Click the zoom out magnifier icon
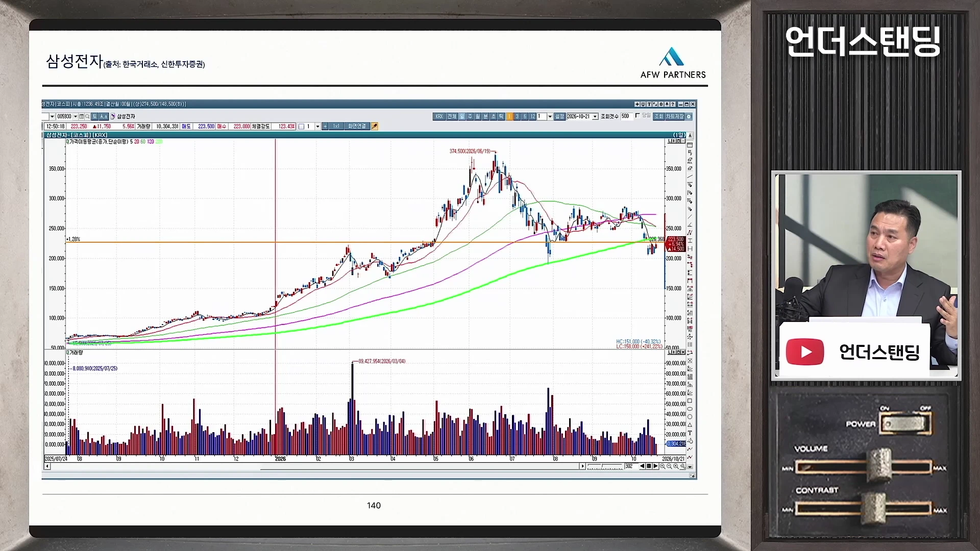This screenshot has width=980, height=551. [669, 466]
